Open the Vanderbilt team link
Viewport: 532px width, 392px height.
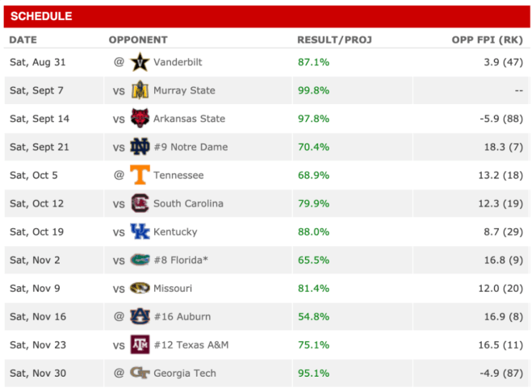click(178, 62)
